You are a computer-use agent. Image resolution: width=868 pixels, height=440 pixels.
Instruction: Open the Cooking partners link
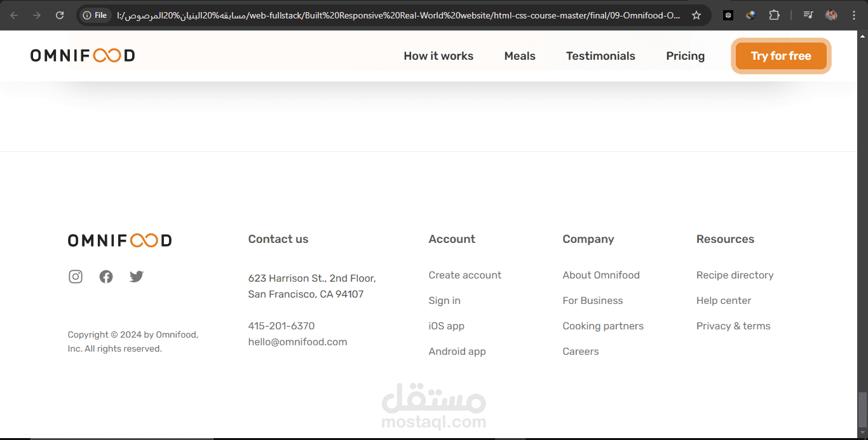[x=603, y=326]
